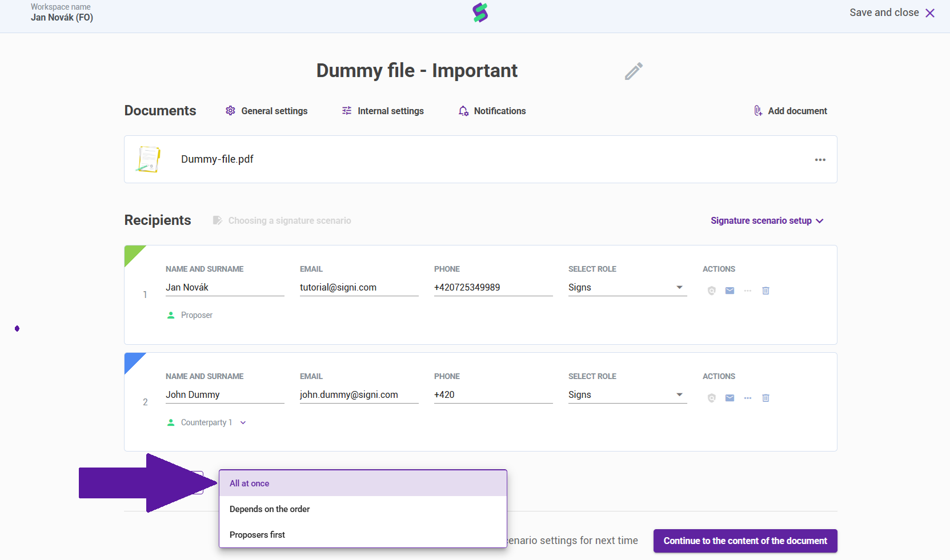Delete recipient John Dummy with the trash icon
The width and height of the screenshot is (950, 560).
point(766,398)
